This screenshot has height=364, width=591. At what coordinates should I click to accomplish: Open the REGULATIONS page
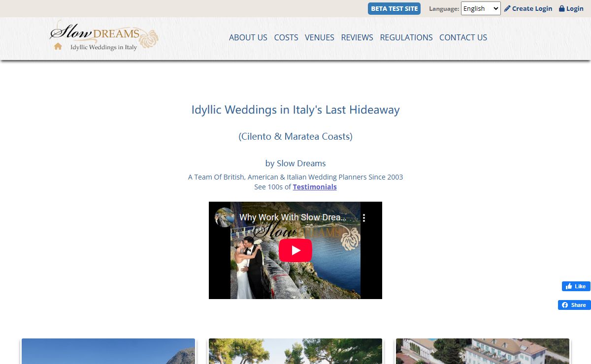pos(406,37)
